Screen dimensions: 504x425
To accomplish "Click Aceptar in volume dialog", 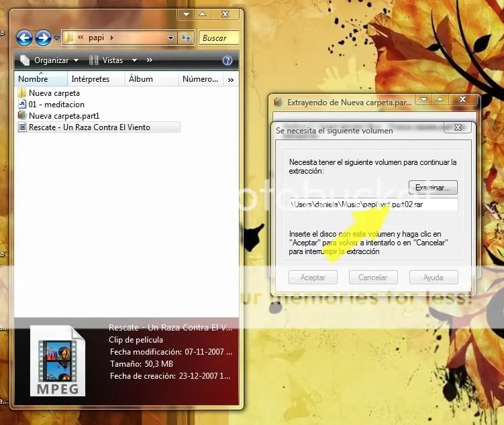I will (313, 278).
